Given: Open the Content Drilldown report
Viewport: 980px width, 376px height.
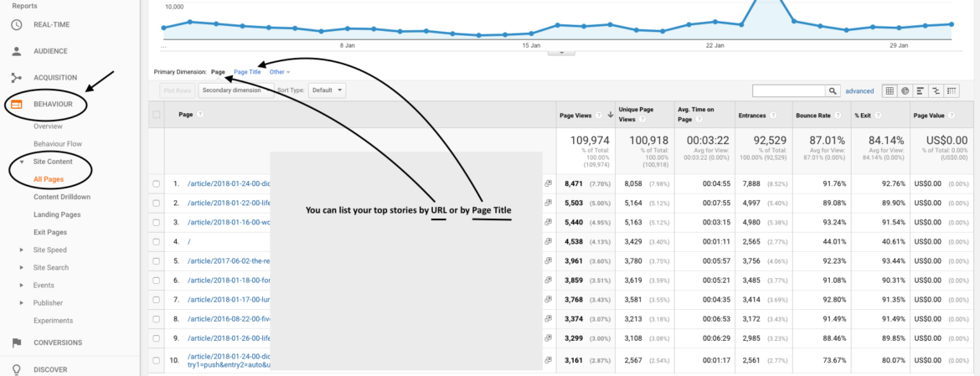Looking at the screenshot, I should click(x=62, y=197).
